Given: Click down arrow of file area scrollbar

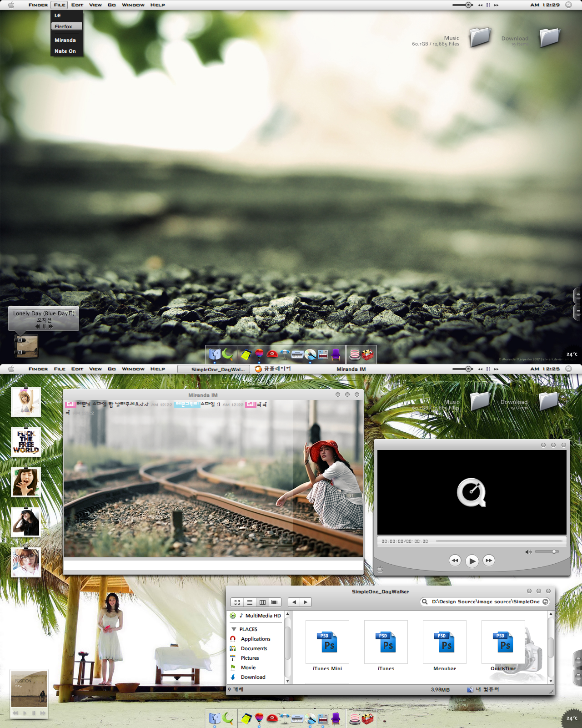Looking at the screenshot, I should pos(551,681).
